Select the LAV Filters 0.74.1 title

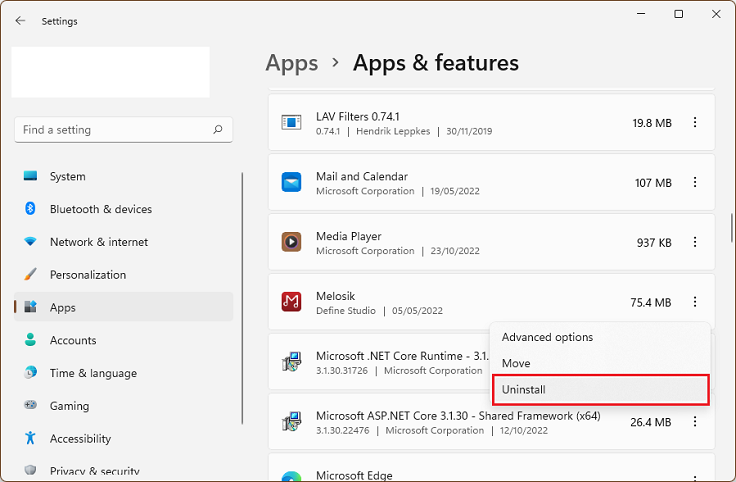point(358,116)
